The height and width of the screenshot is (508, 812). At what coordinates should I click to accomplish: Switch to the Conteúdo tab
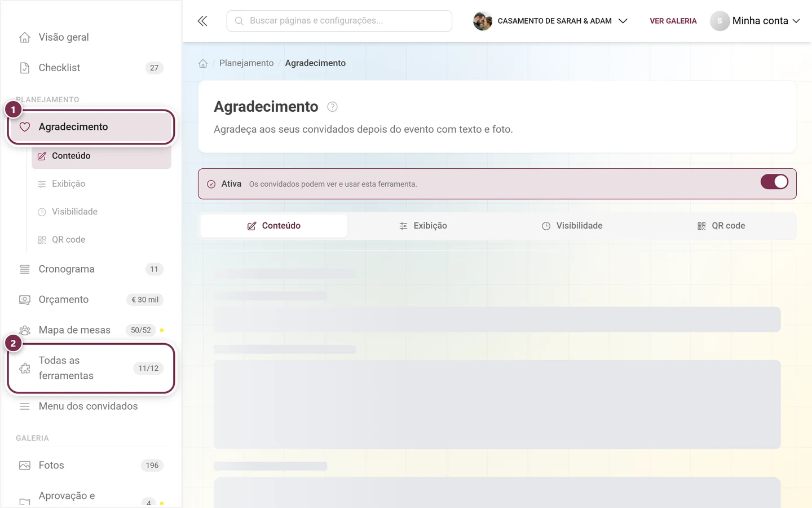(x=274, y=226)
